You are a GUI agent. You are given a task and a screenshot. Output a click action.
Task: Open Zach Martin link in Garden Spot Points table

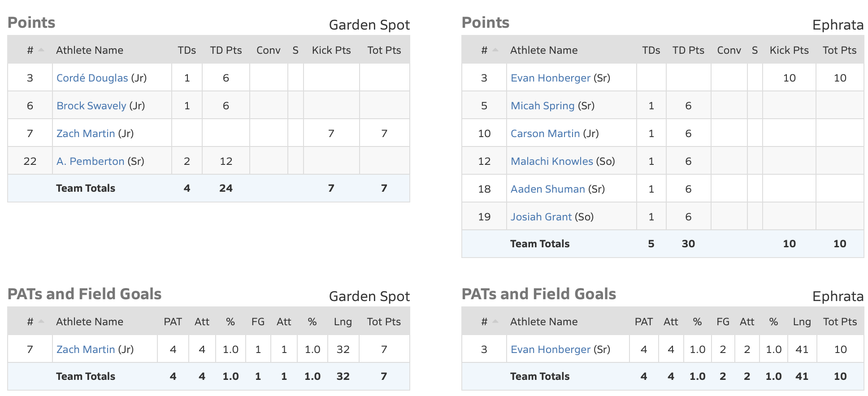tap(86, 133)
